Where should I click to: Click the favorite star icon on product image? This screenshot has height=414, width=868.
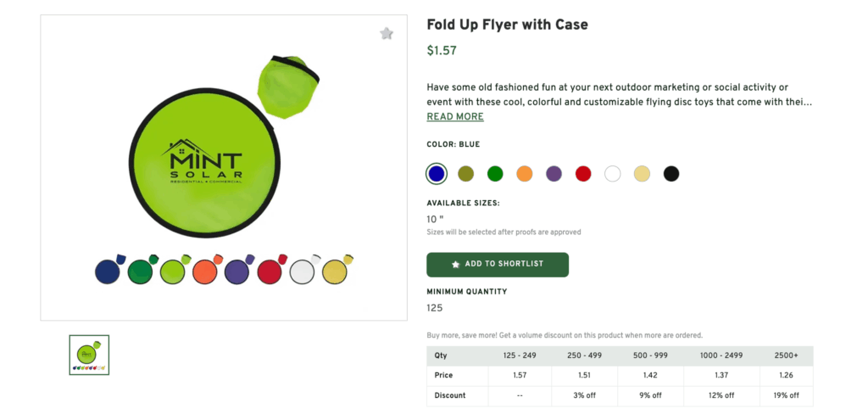click(x=387, y=34)
